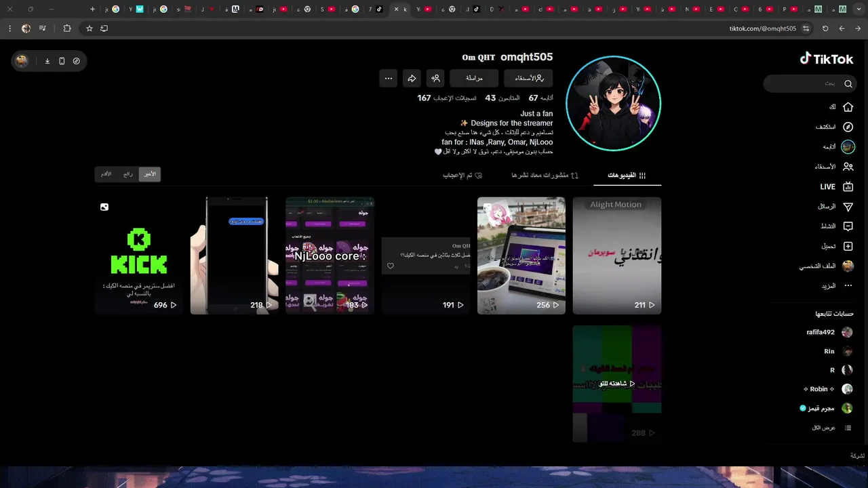Click the 43 followers count
The height and width of the screenshot is (488, 868).
click(502, 98)
